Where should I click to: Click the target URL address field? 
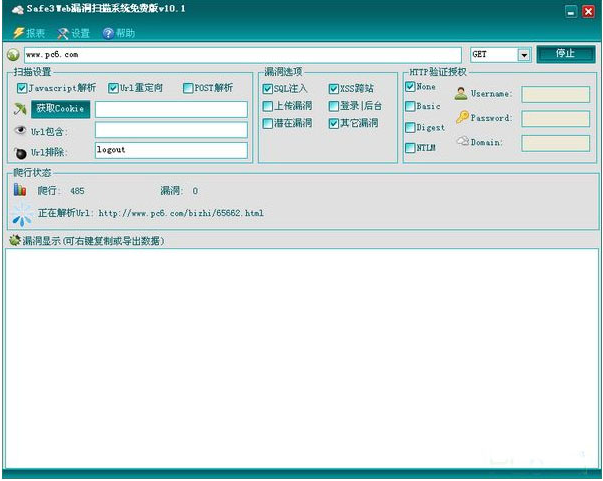[240, 55]
